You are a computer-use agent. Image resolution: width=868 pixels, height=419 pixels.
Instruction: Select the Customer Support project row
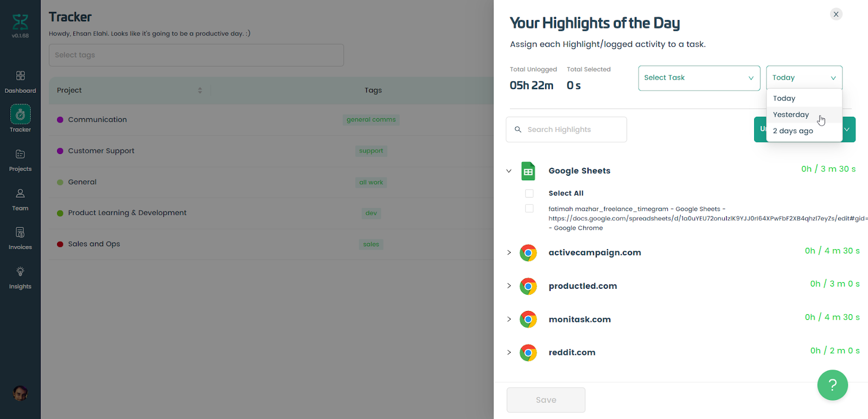coord(271,151)
